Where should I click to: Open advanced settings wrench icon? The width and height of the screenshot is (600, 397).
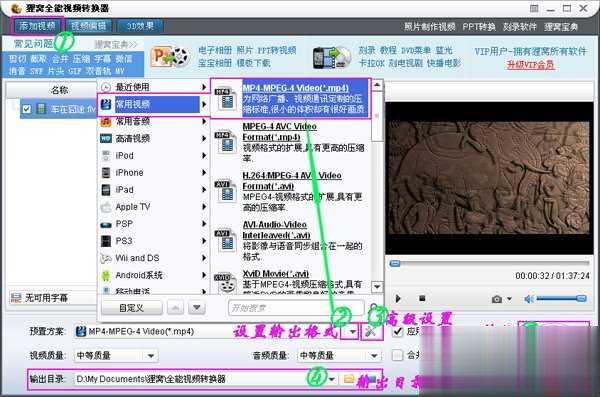(x=370, y=332)
